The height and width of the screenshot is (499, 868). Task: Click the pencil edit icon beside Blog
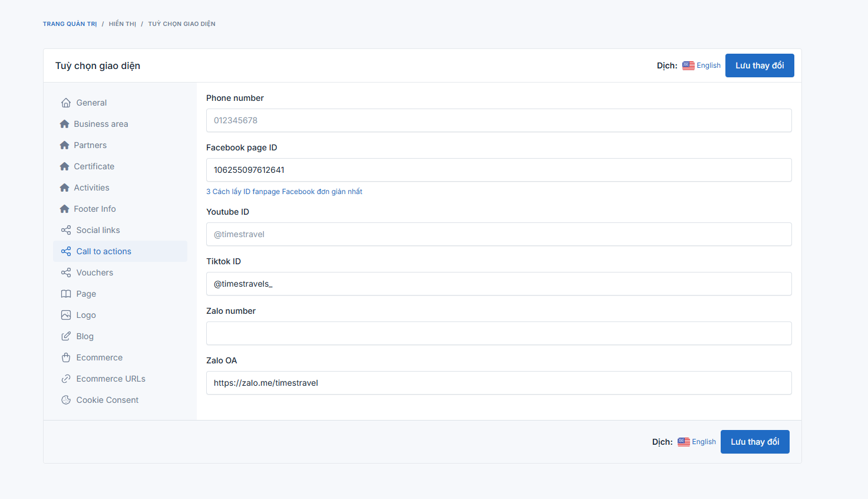click(66, 336)
